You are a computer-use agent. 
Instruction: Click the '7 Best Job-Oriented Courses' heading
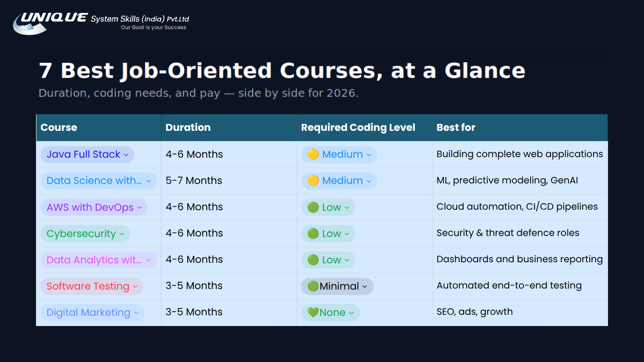282,71
